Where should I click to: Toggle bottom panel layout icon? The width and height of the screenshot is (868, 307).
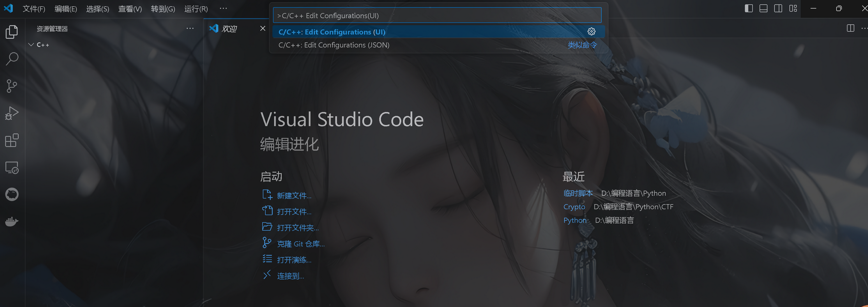[763, 8]
